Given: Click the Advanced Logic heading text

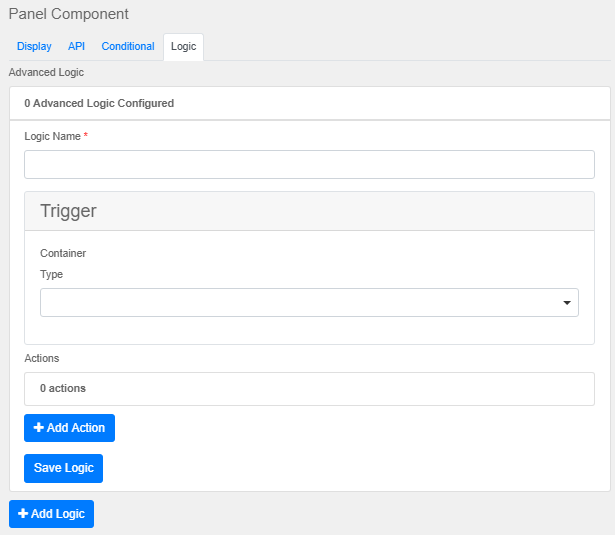Looking at the screenshot, I should [x=46, y=72].
